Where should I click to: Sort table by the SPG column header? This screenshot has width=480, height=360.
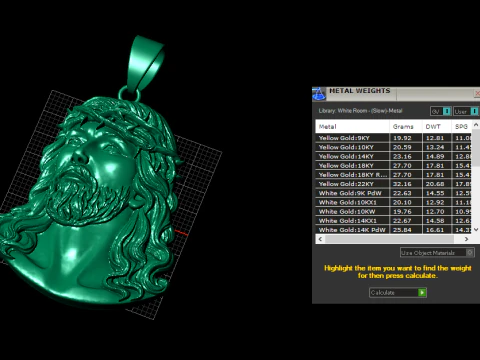click(x=462, y=127)
